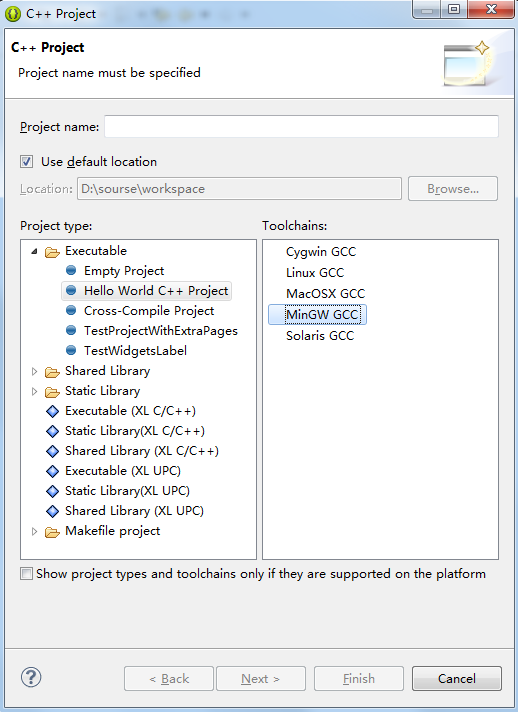518x712 pixels.
Task: Click the help question mark icon
Action: (31, 677)
